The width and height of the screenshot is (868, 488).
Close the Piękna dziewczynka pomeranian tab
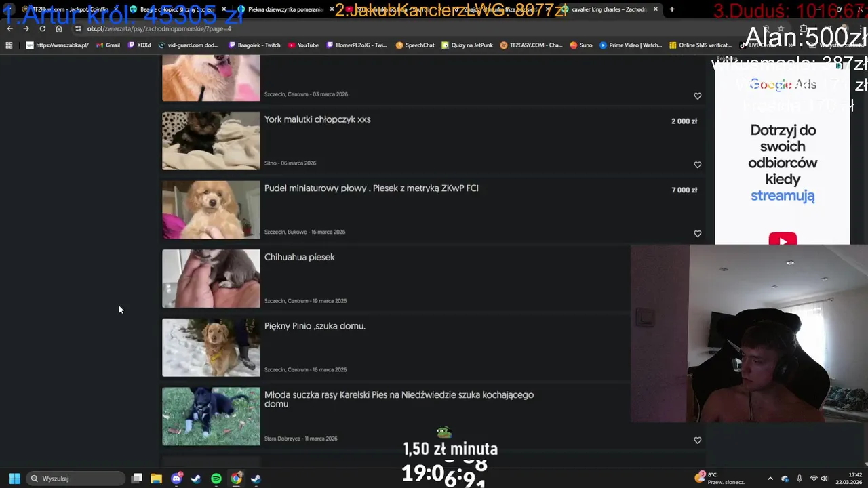[332, 9]
